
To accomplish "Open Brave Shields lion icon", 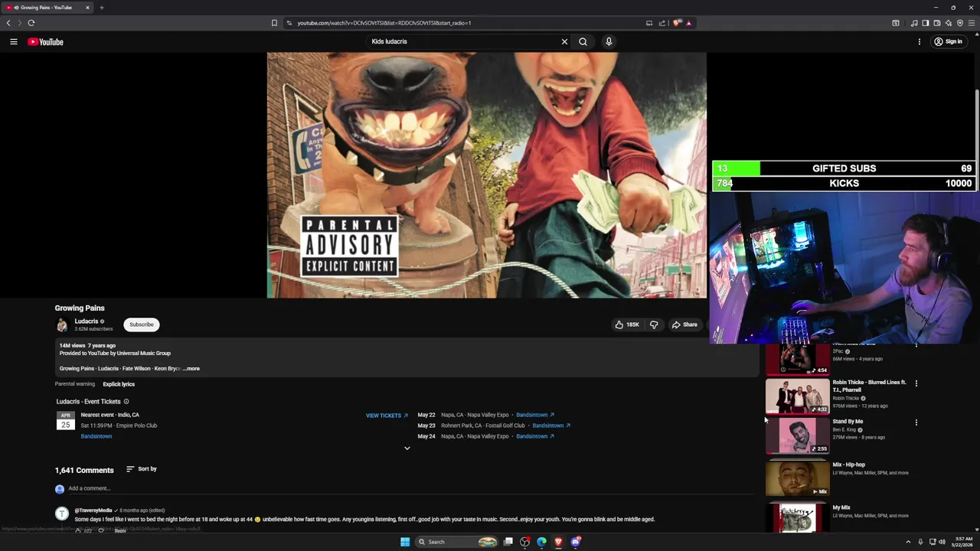I will tap(678, 23).
